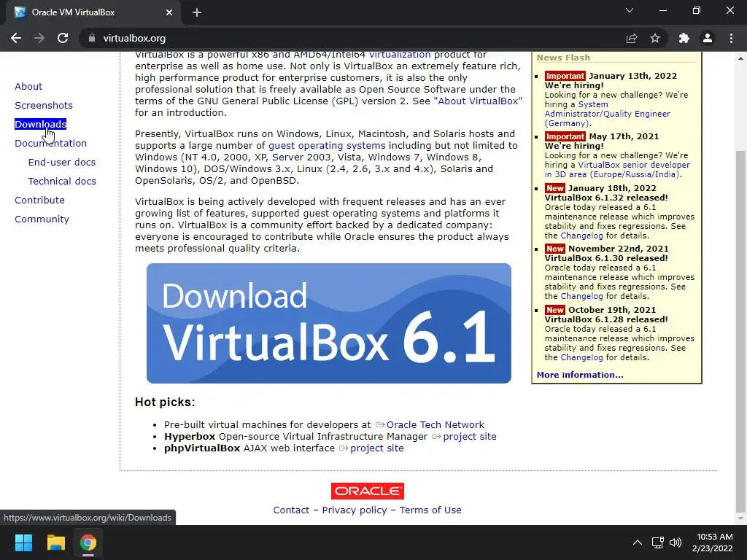Open the Chrome three-dot menu
Image resolution: width=747 pixels, height=560 pixels.
tap(731, 38)
